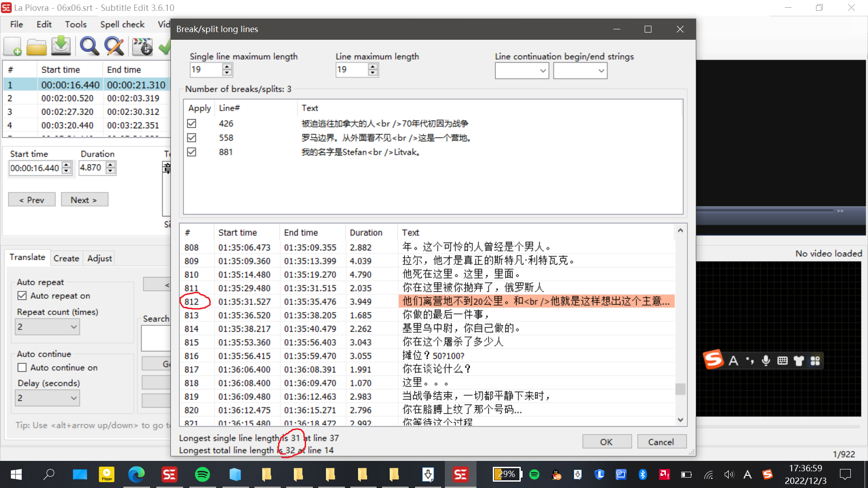Image resolution: width=868 pixels, height=488 pixels.
Task: Confirm break/split with OK button
Action: [x=607, y=441]
